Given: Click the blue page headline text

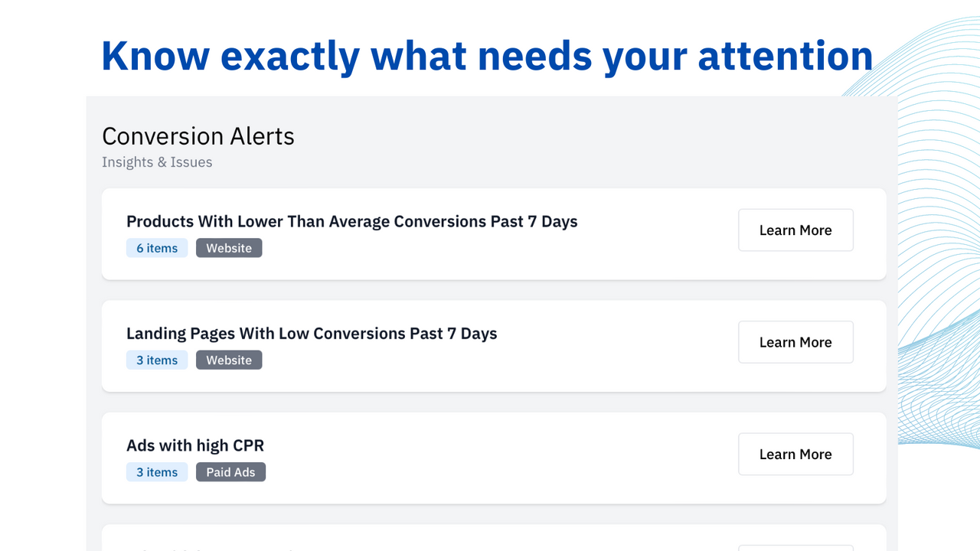Looking at the screenshot, I should pos(487,55).
